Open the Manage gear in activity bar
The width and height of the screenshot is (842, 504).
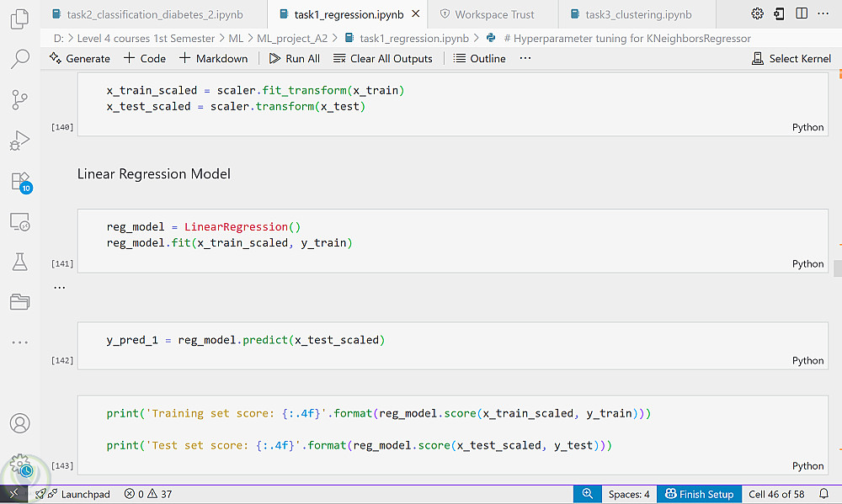(x=21, y=464)
